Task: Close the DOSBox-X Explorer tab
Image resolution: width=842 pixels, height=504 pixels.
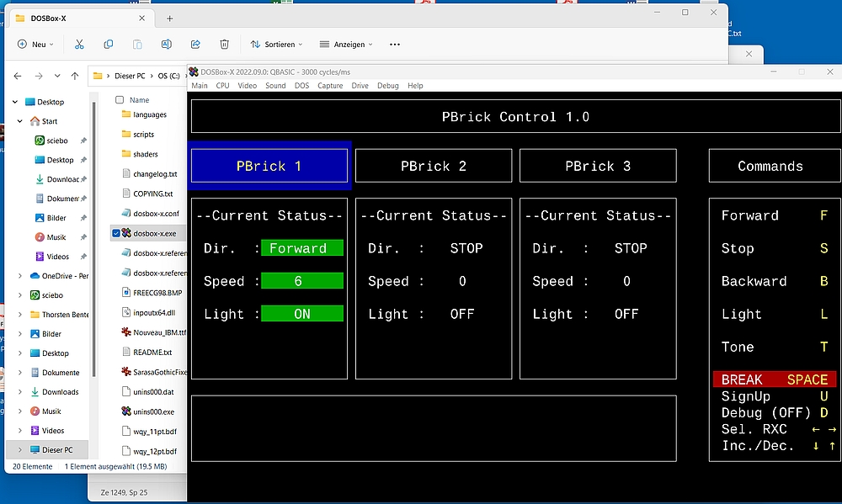Action: [141, 19]
